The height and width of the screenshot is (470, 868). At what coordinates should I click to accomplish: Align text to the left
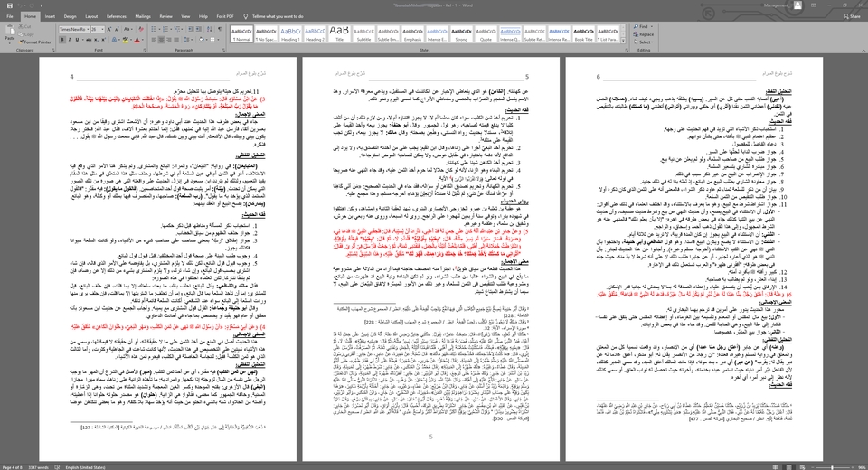coord(154,40)
